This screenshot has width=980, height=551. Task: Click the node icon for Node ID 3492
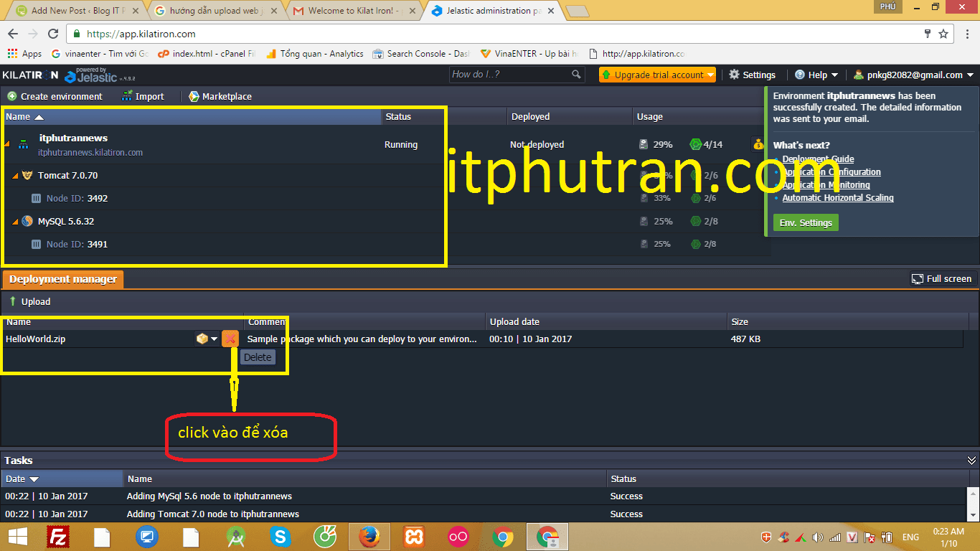[37, 198]
